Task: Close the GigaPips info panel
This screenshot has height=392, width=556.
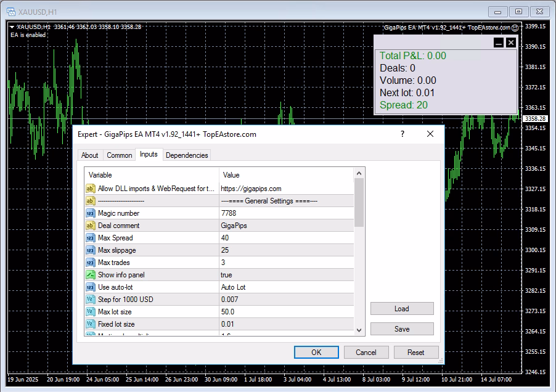Action: (x=511, y=43)
